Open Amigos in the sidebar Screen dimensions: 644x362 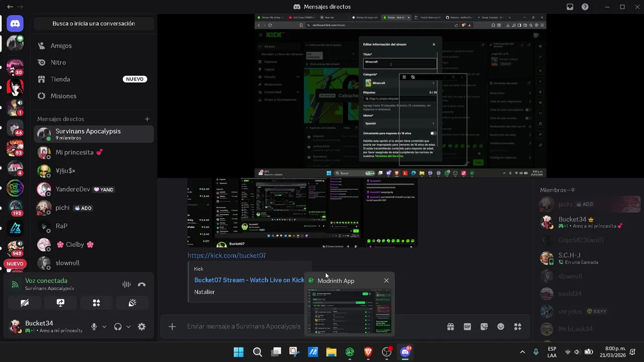94,46
